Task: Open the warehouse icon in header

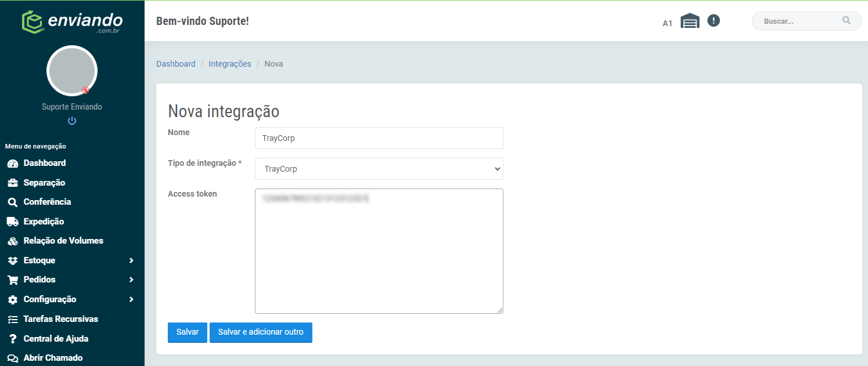Action: [x=690, y=21]
